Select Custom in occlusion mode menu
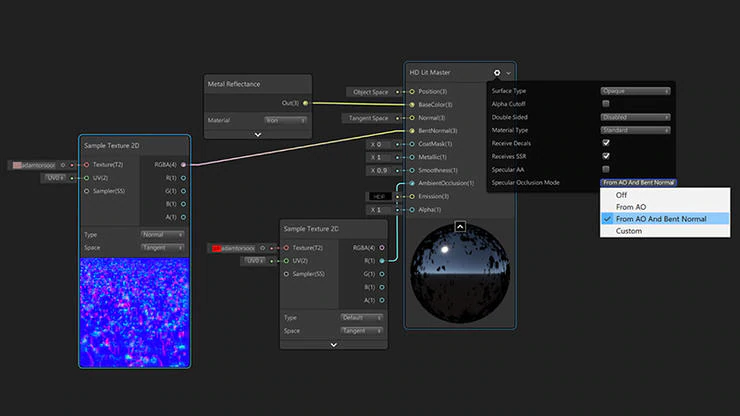The width and height of the screenshot is (740, 416). (x=665, y=231)
